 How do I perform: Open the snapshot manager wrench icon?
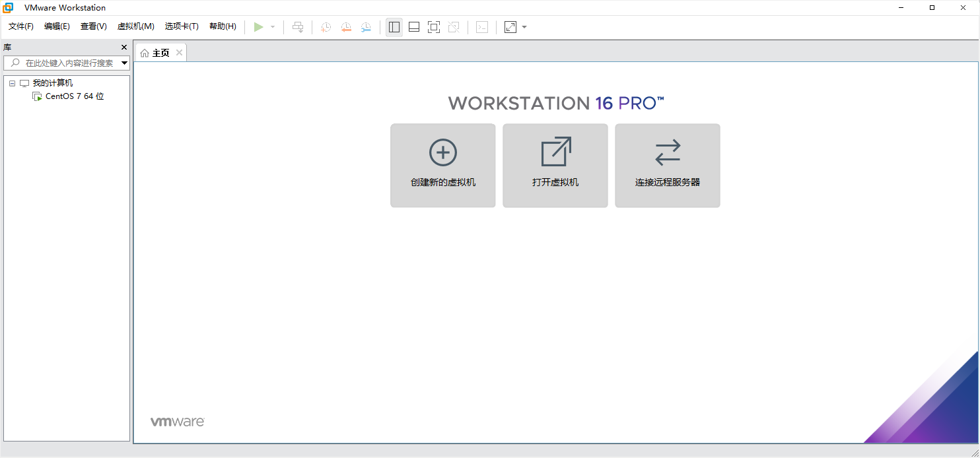coord(366,27)
